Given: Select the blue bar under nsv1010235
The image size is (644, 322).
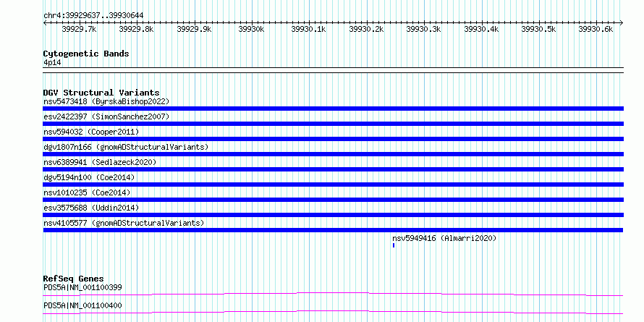Looking at the screenshot, I should (334, 200).
